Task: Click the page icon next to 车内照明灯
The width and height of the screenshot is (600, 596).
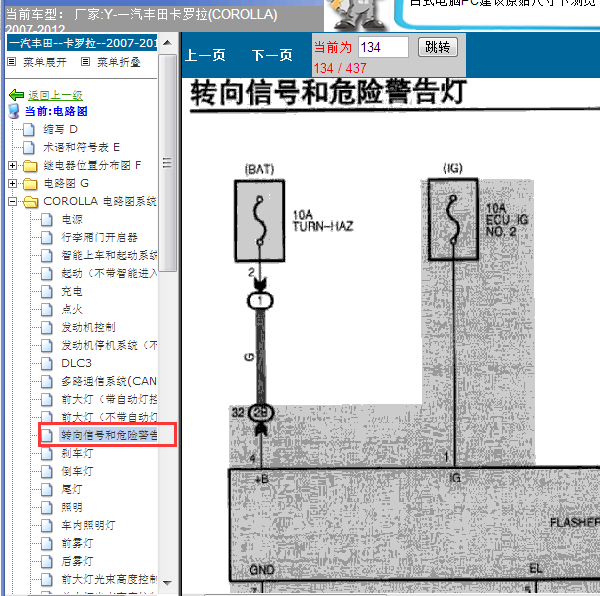Action: 47,526
